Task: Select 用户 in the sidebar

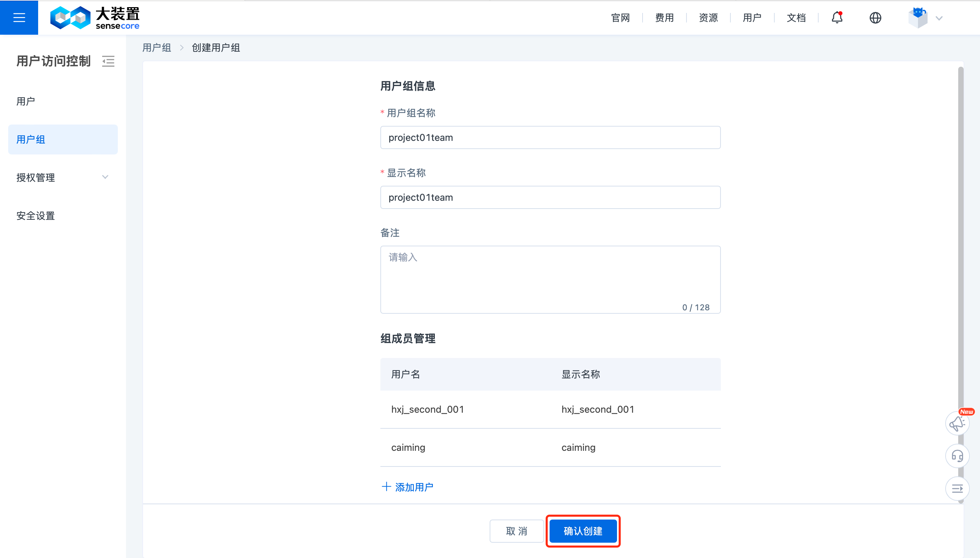Action: click(63, 101)
